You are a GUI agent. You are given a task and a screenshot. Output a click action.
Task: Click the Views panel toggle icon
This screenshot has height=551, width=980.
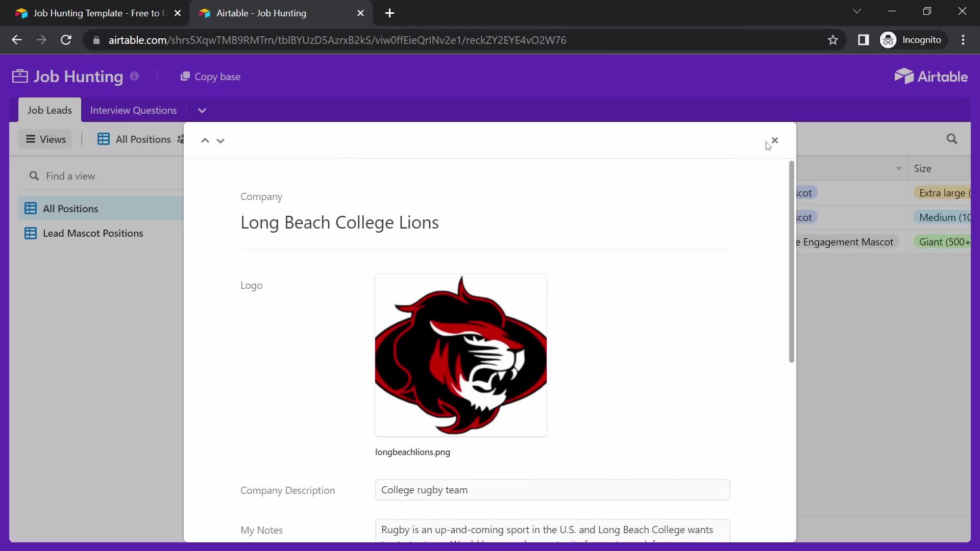(31, 139)
